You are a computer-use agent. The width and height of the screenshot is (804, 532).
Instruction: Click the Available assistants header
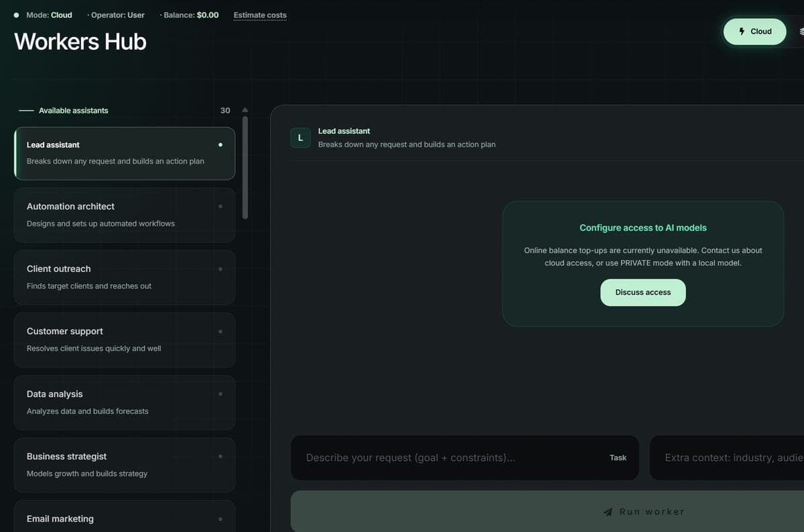[74, 111]
